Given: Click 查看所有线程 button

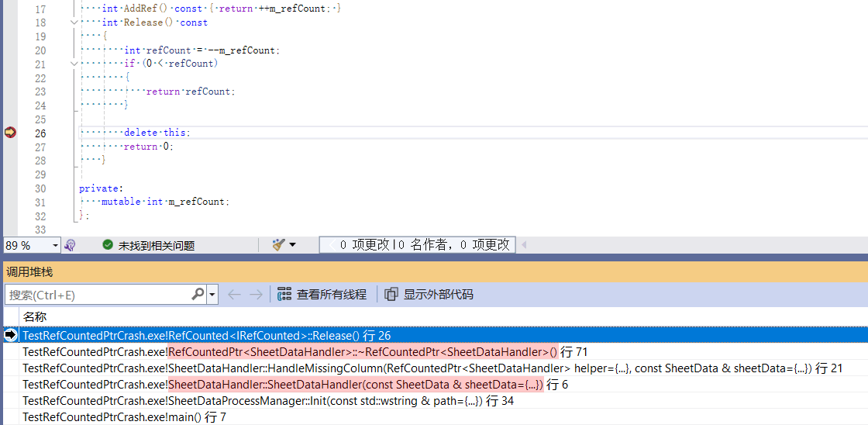Looking at the screenshot, I should (x=322, y=295).
